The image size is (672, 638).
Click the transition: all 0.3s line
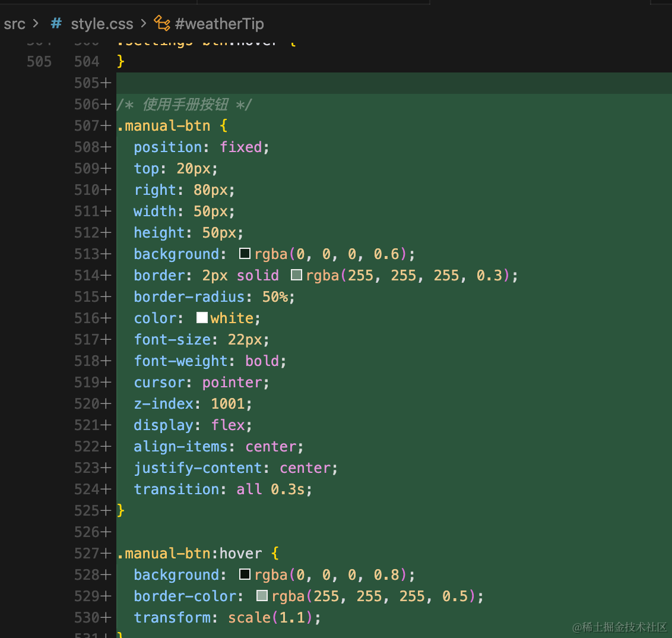click(x=223, y=489)
